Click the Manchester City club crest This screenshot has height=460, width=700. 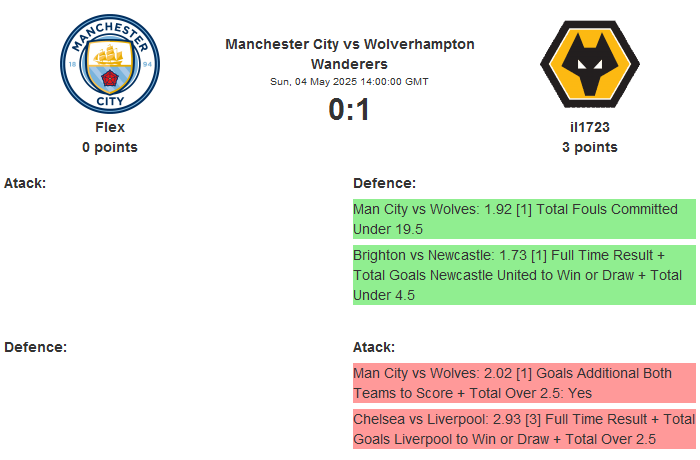pyautogui.click(x=110, y=62)
